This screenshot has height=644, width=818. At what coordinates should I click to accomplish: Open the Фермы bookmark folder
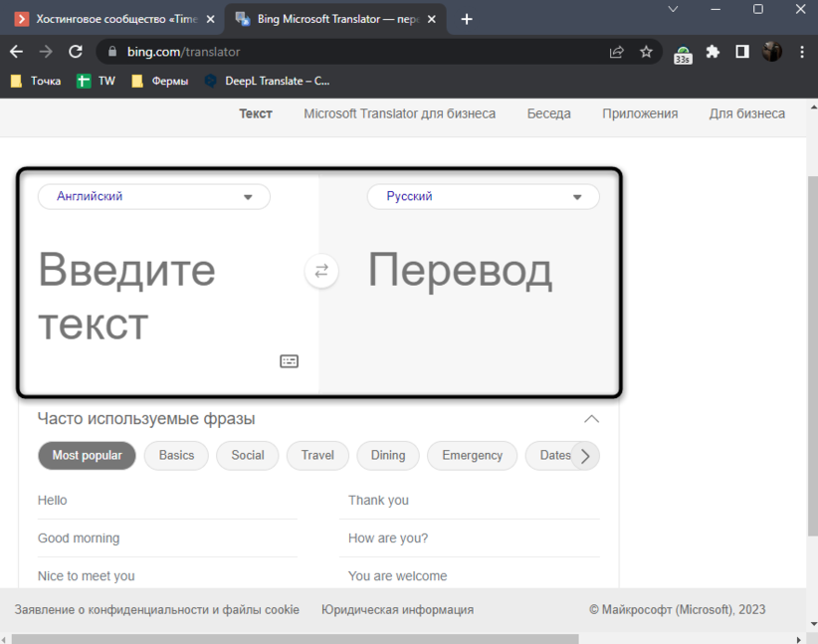coord(159,81)
